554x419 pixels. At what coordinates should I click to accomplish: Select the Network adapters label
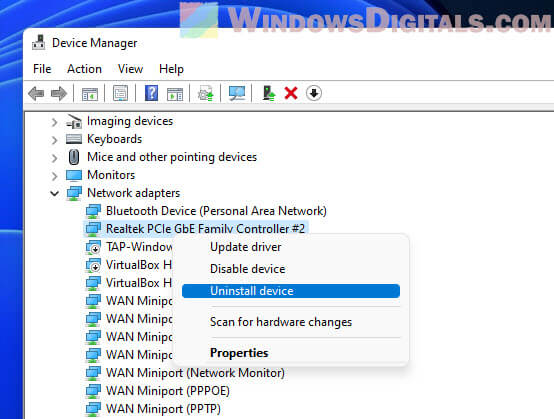click(134, 193)
